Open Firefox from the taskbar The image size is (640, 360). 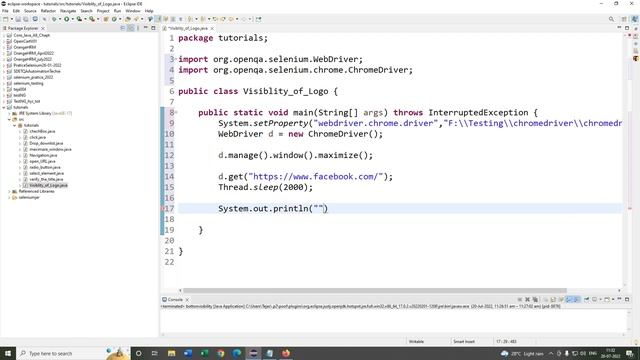(x=286, y=353)
